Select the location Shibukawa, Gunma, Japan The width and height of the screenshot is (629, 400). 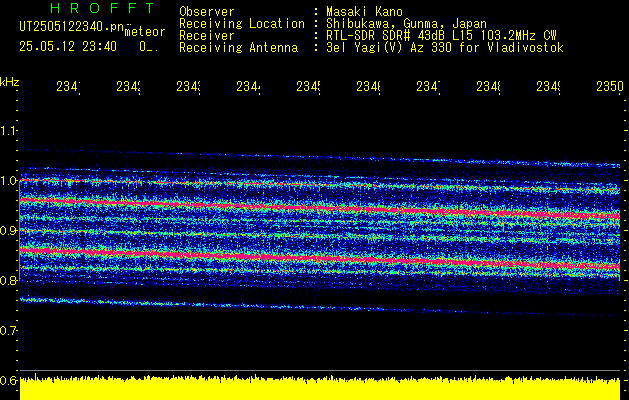point(406,24)
